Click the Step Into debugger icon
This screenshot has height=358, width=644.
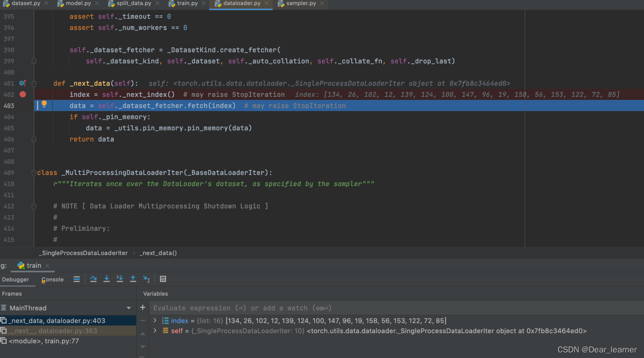pos(106,279)
